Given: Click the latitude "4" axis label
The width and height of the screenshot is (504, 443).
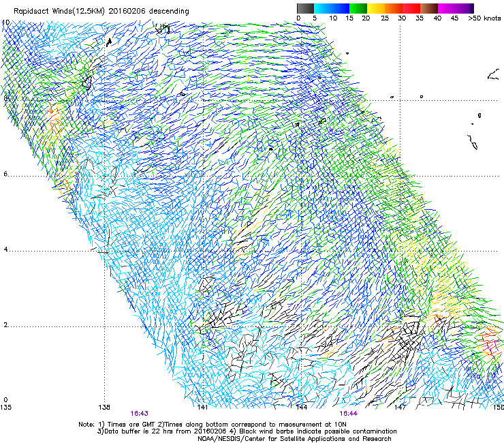Looking at the screenshot, I should (5, 249).
